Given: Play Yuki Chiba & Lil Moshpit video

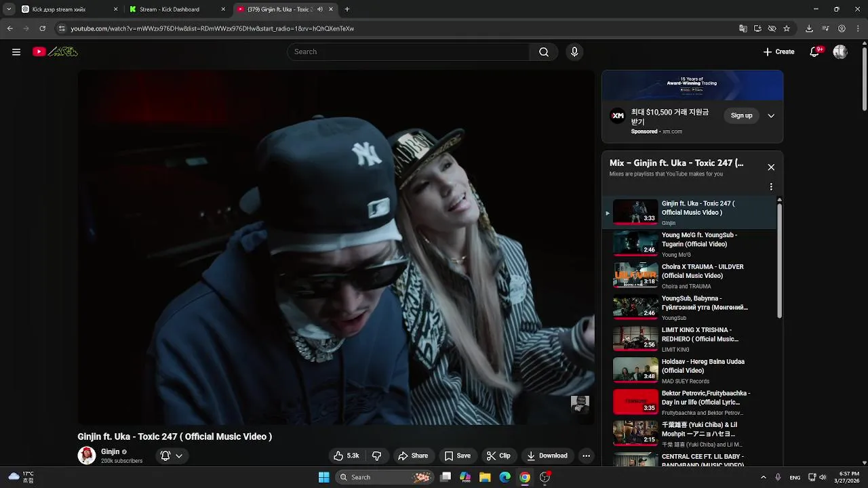Looking at the screenshot, I should [x=689, y=434].
